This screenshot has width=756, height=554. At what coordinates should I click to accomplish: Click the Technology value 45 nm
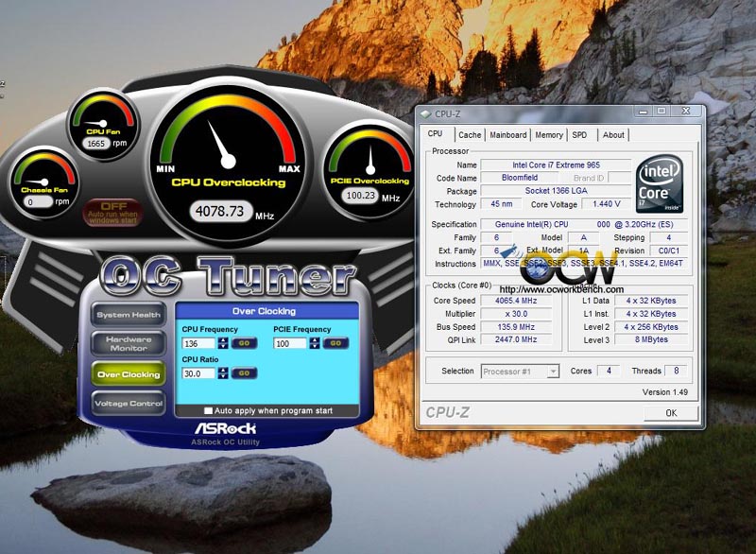click(502, 204)
